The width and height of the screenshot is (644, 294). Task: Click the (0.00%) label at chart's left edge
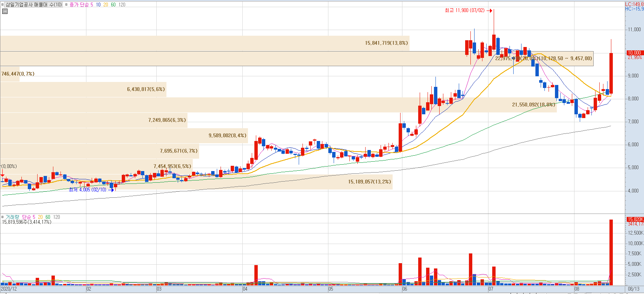click(x=9, y=167)
